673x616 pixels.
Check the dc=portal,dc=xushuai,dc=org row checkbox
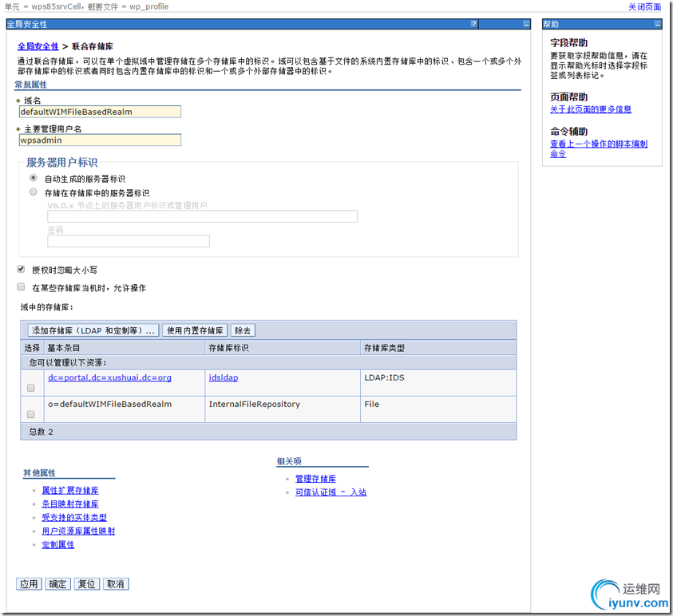click(x=30, y=387)
